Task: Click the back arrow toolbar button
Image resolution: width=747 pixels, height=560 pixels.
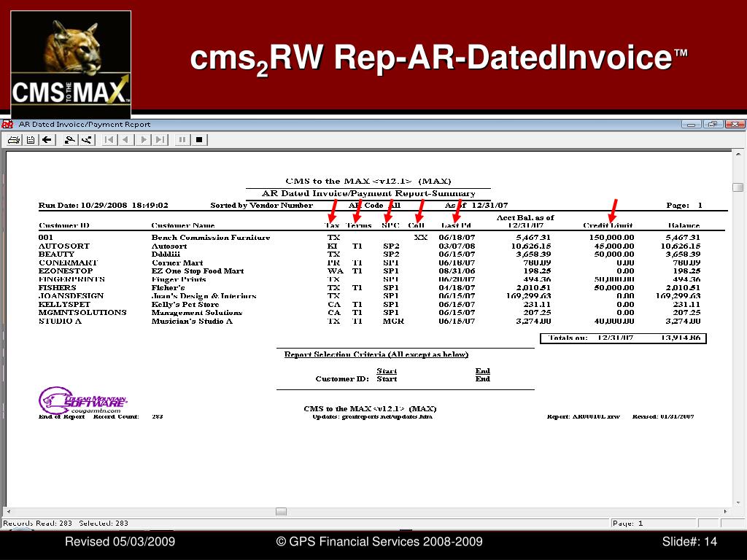Action: 47,140
